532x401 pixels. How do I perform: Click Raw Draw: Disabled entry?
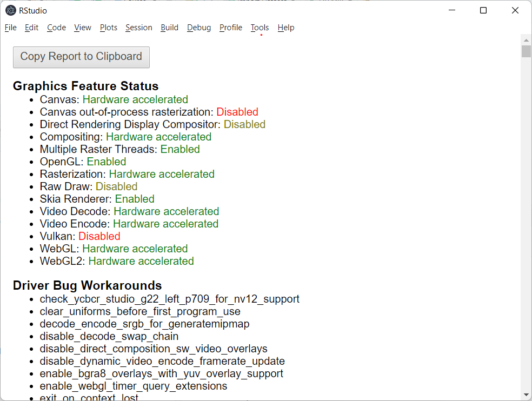[89, 186]
